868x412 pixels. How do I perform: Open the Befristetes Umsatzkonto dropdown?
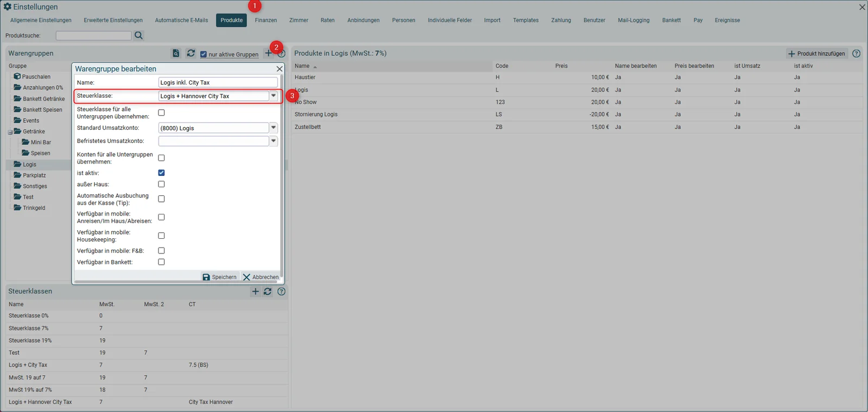click(273, 141)
